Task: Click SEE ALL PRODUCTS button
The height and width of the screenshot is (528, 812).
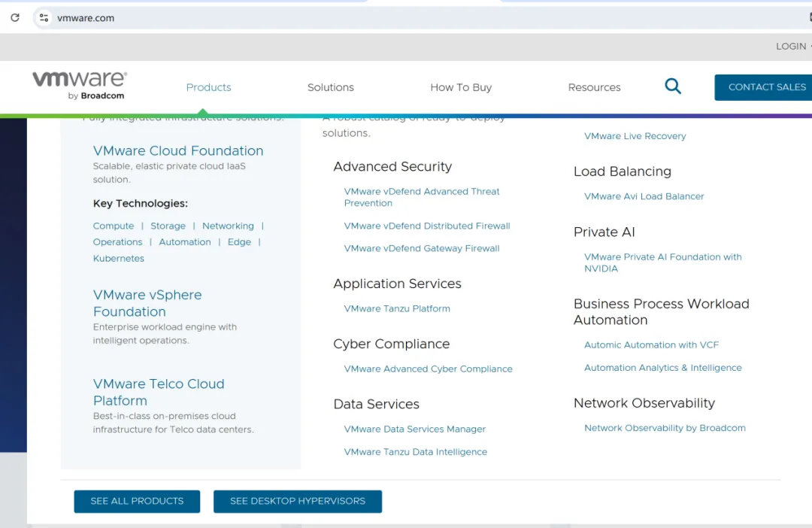Action: [x=137, y=502]
